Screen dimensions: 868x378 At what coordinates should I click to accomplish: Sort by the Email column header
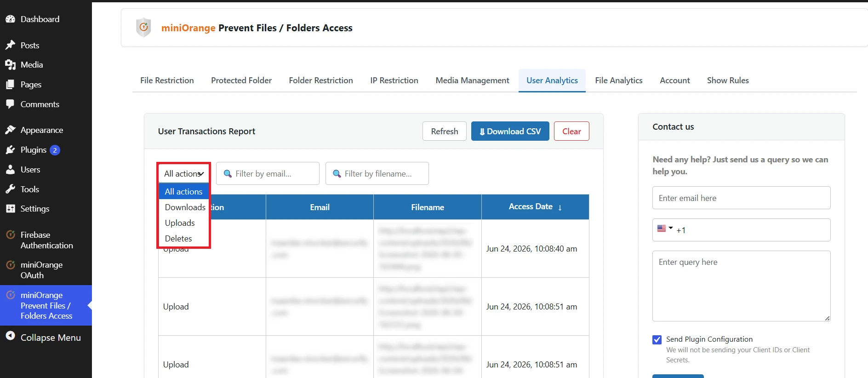coord(320,207)
